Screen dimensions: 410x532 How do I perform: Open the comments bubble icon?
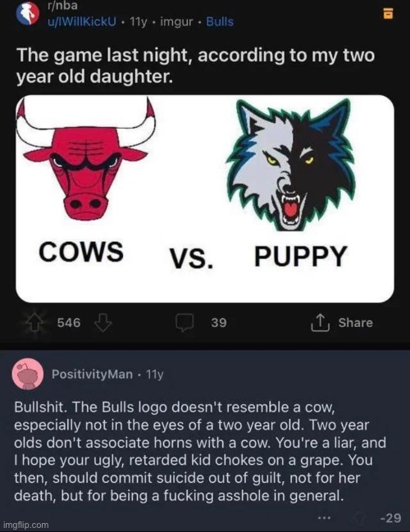(184, 323)
